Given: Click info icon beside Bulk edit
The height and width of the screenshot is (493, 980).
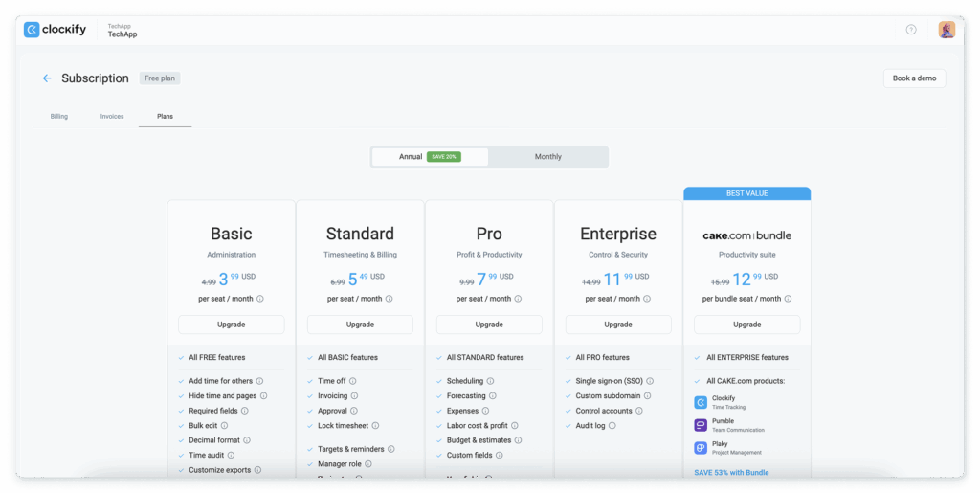Looking at the screenshot, I should (x=236, y=425).
